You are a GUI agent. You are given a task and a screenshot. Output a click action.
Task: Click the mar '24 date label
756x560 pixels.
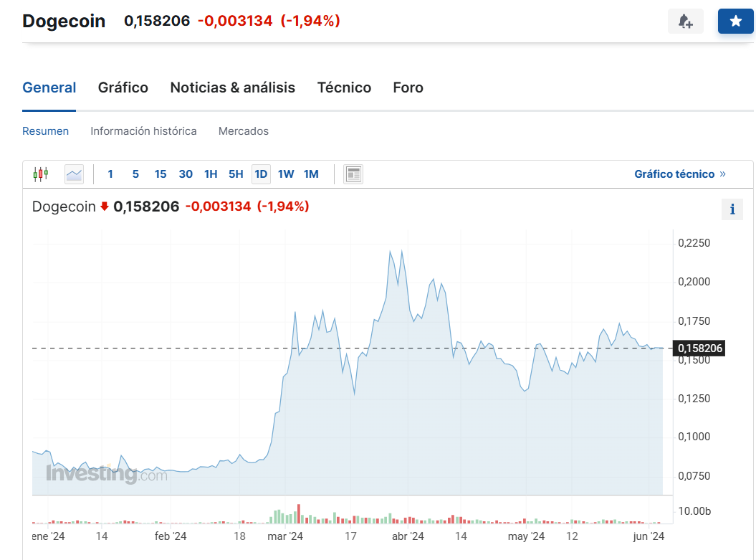point(285,536)
